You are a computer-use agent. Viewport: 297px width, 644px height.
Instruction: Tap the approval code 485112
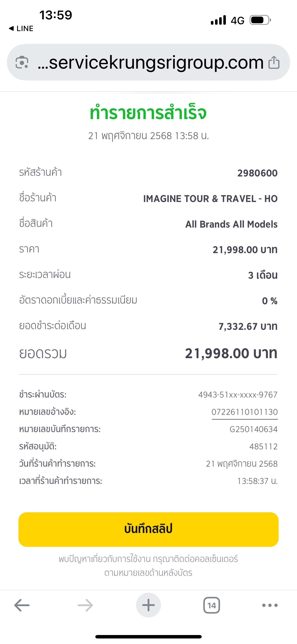pos(263,447)
